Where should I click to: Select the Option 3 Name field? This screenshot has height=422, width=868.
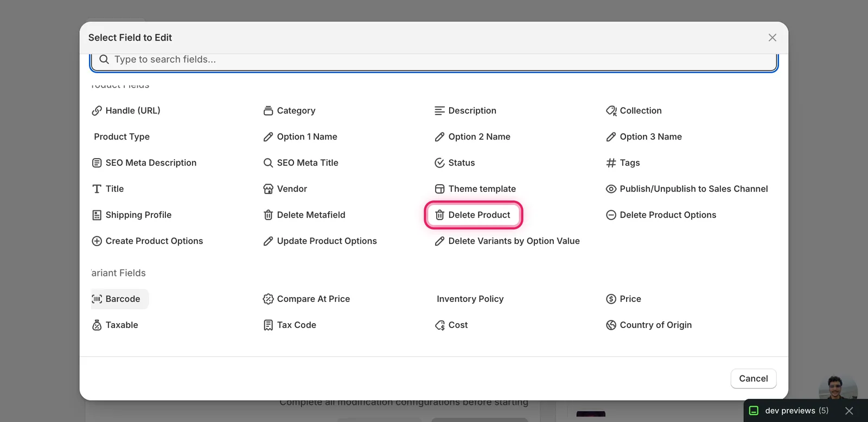pyautogui.click(x=644, y=137)
